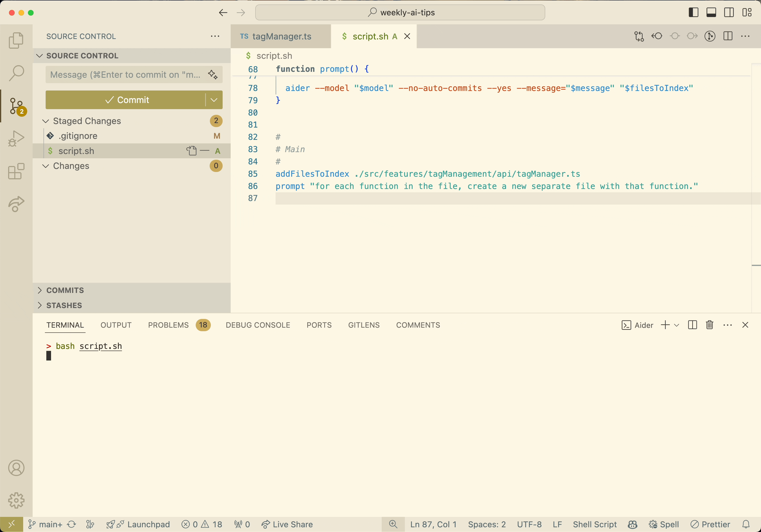Toggle the secondary side bar layout button
The width and height of the screenshot is (761, 532).
(729, 13)
